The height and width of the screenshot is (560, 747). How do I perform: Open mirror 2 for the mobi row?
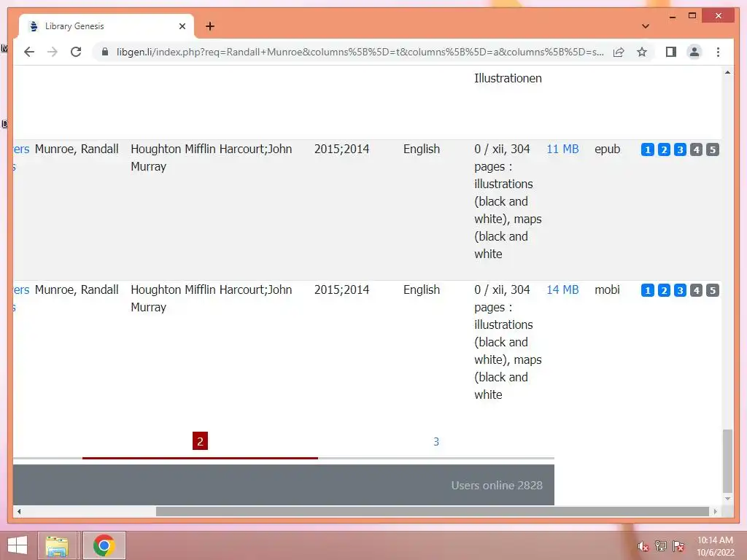pyautogui.click(x=664, y=290)
